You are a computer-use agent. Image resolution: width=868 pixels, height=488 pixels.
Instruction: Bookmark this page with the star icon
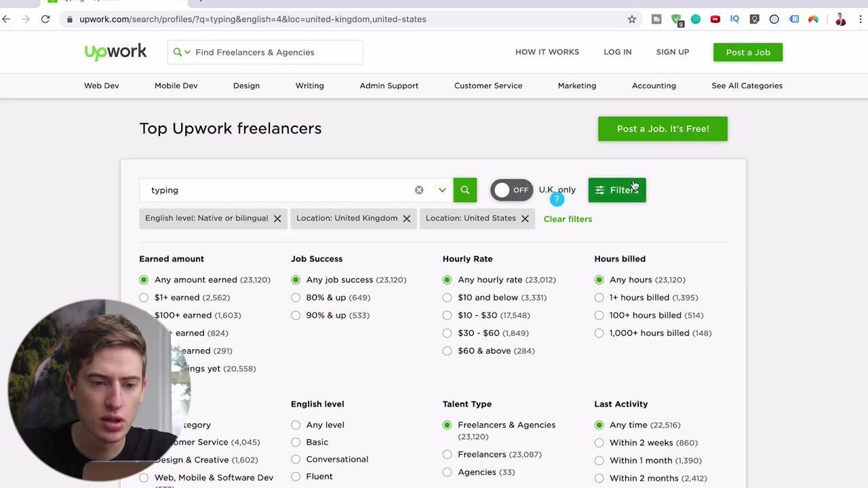632,19
